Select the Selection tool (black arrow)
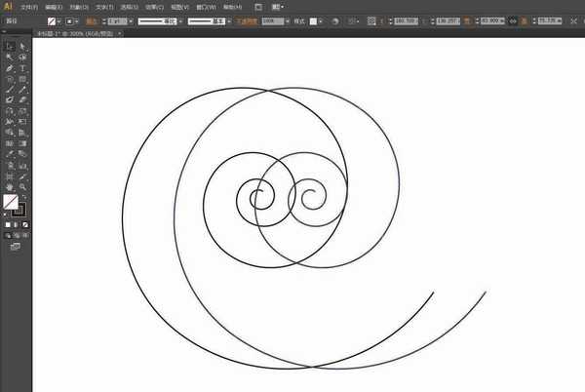Viewport: 585px width, 392px height. tap(10, 46)
